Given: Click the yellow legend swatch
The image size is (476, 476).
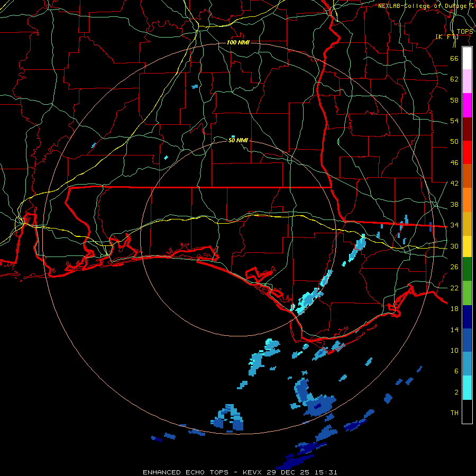Looking at the screenshot, I should click(x=467, y=246).
